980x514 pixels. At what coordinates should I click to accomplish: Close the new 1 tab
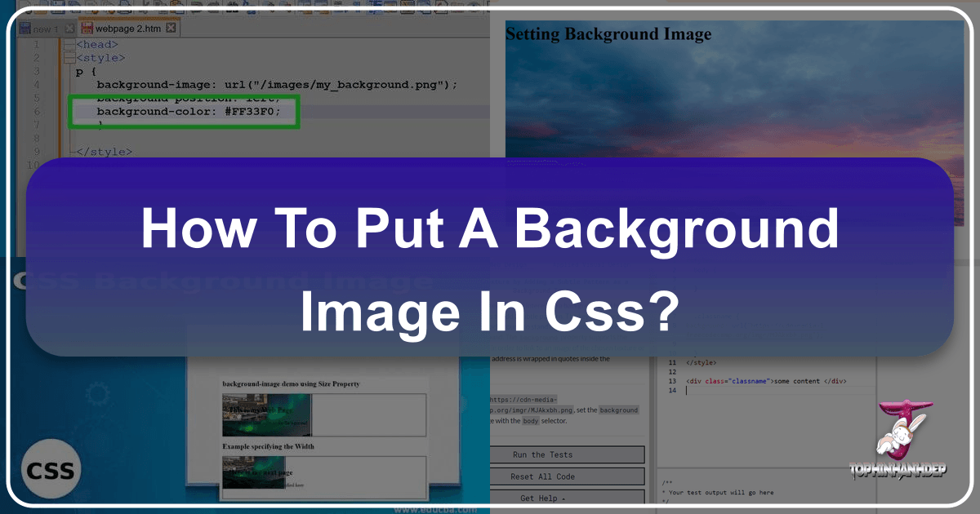[69, 29]
